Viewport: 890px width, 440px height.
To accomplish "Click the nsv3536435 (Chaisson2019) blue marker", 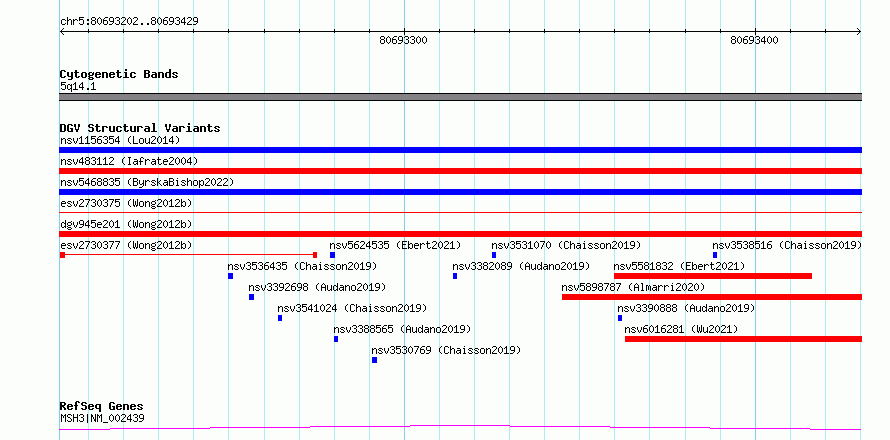I will 230,276.
